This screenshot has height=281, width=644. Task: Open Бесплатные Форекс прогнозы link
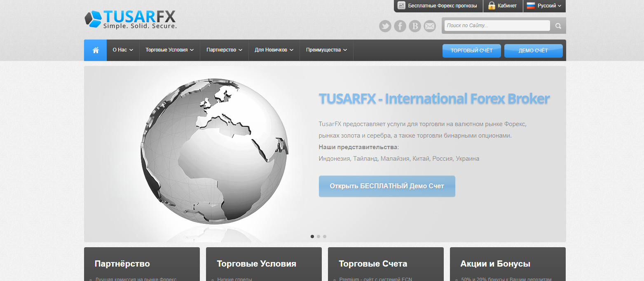pos(442,6)
